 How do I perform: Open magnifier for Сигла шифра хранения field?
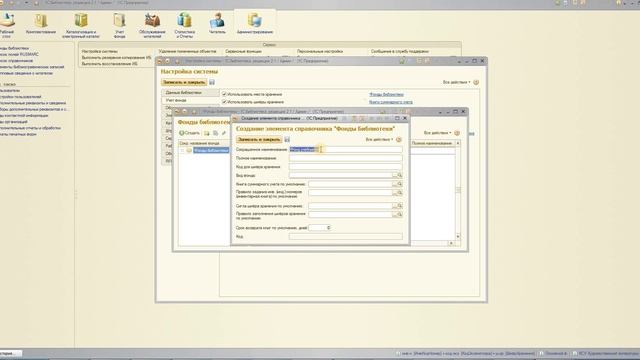pos(400,206)
